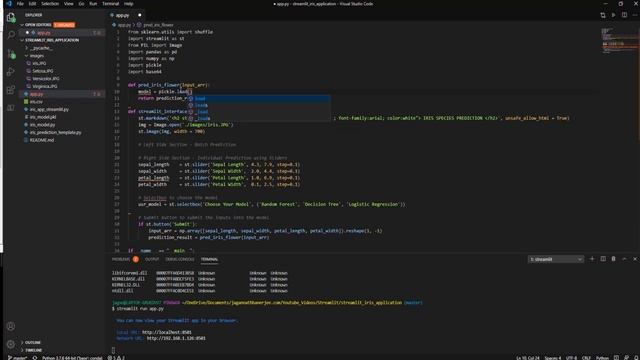Switch to the Debug Console tab
Screen dimensions: 640x360
180,259
